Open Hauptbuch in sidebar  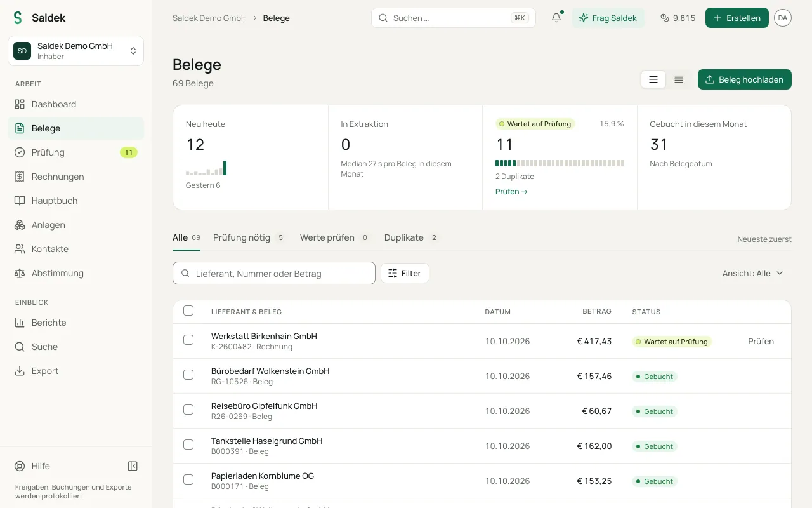76,201
